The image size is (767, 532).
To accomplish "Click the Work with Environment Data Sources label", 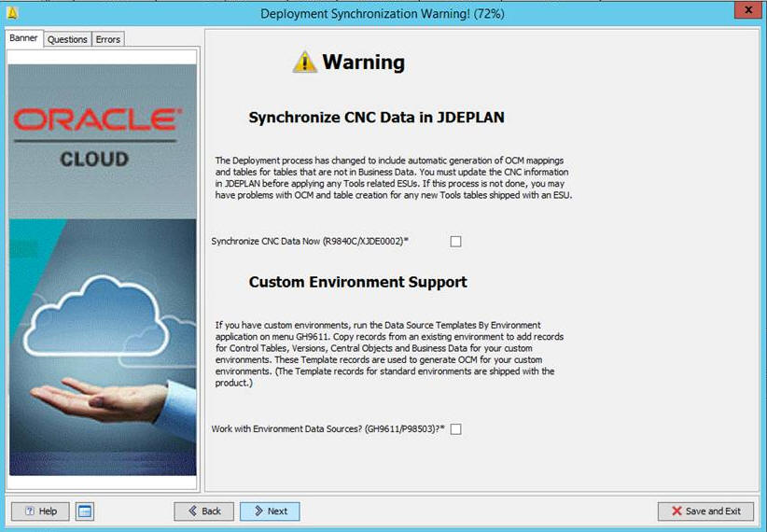I will [x=328, y=429].
